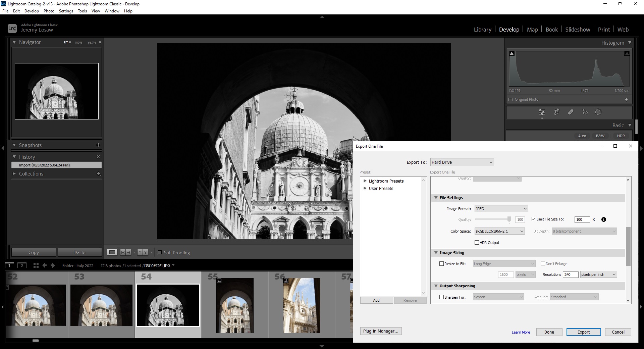This screenshot has width=644, height=349.
Task: Toggle the Don't Enlarge checkbox
Action: click(x=543, y=264)
